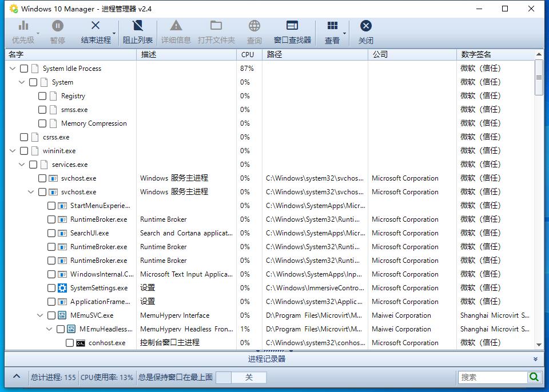The height and width of the screenshot is (392, 549).
Task: Click the MEmuHeadless process icon
Action: click(x=71, y=329)
